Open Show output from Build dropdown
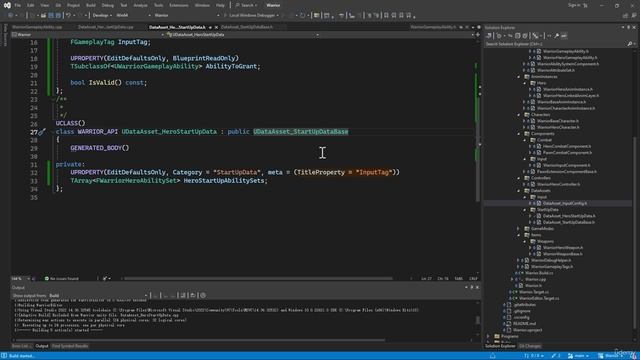 coord(98,296)
